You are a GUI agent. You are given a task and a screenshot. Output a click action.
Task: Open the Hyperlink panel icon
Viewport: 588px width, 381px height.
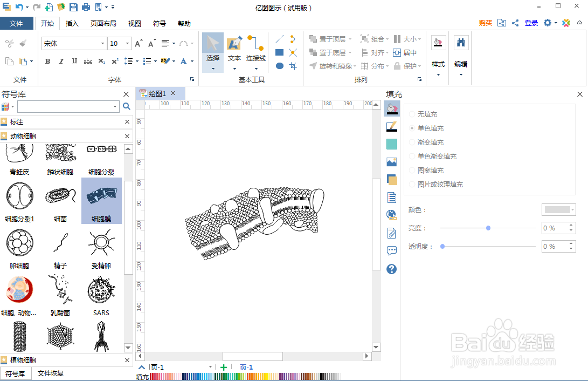(391, 215)
